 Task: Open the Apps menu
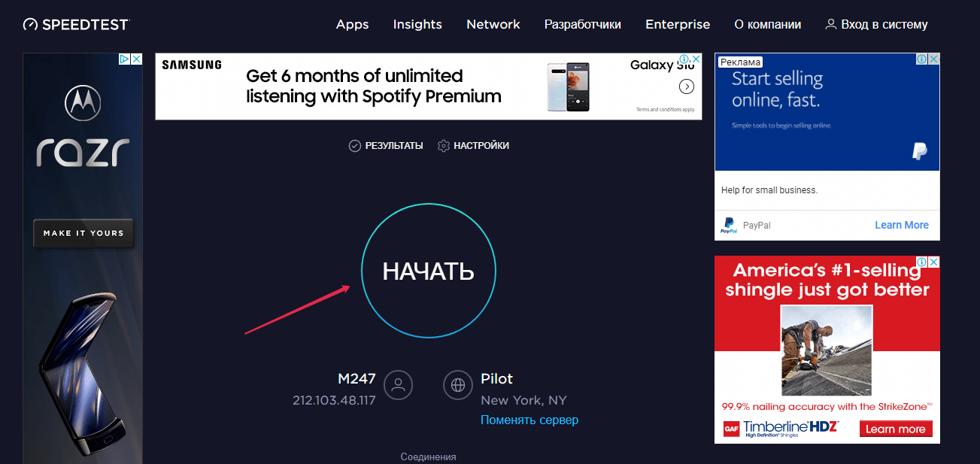[352, 24]
